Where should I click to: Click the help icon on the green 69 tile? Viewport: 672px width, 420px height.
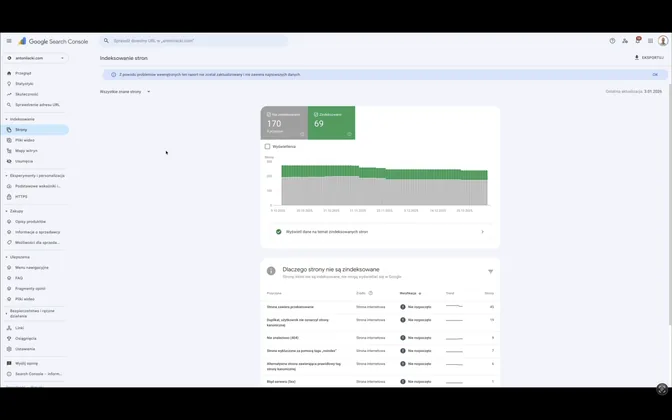pos(349,134)
